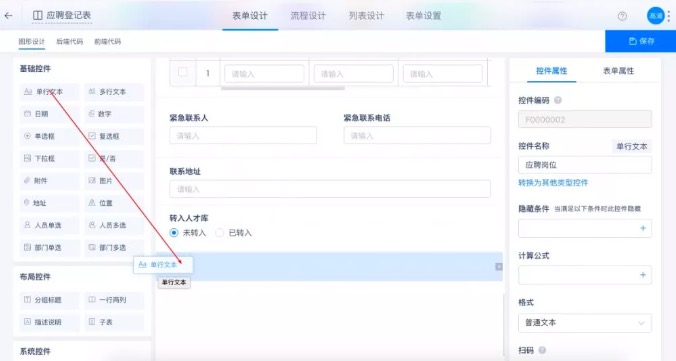Select the 附件 attachment control
The width and height of the screenshot is (676, 361).
tap(50, 181)
